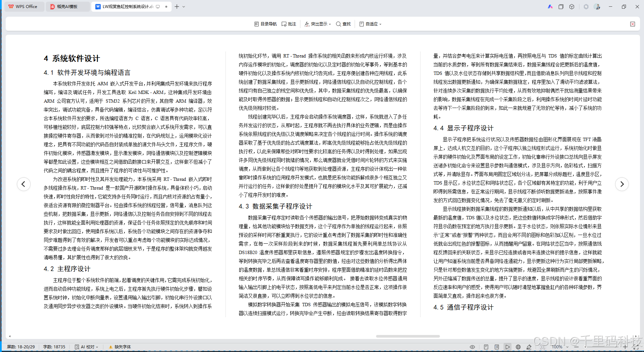Open the 自适应 fit mode dropdown
This screenshot has width=644, height=352.
tap(370, 24)
